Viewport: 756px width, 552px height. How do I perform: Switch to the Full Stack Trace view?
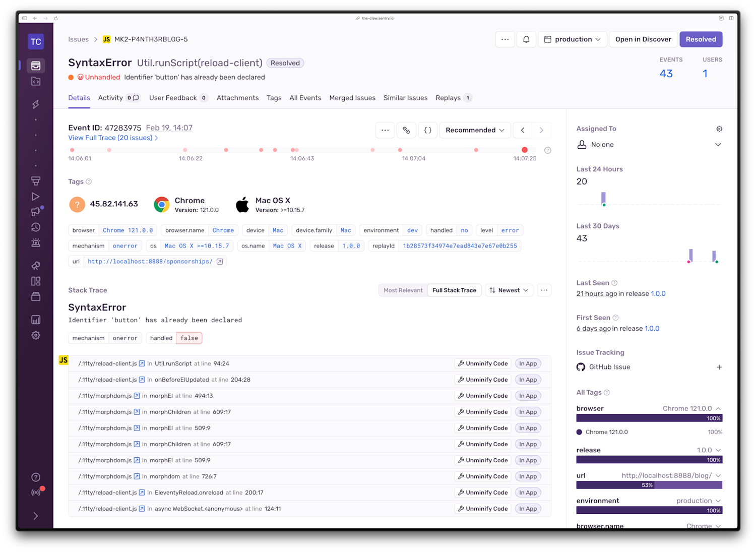point(454,290)
